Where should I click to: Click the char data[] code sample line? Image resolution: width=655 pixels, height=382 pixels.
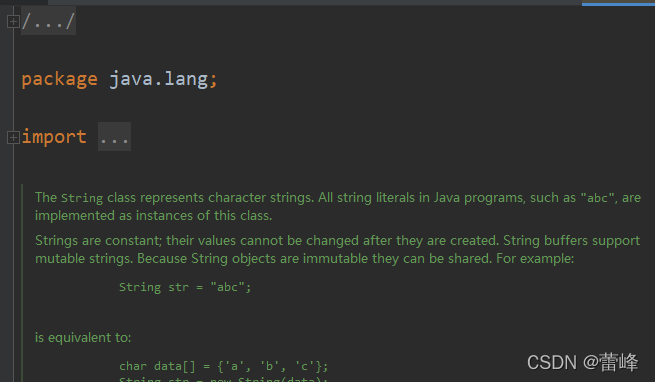click(x=223, y=367)
